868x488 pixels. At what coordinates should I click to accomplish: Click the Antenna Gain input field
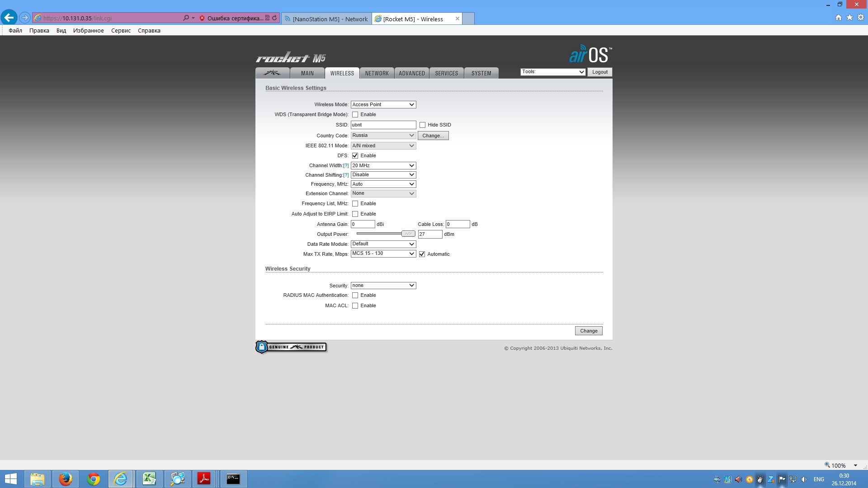click(363, 224)
